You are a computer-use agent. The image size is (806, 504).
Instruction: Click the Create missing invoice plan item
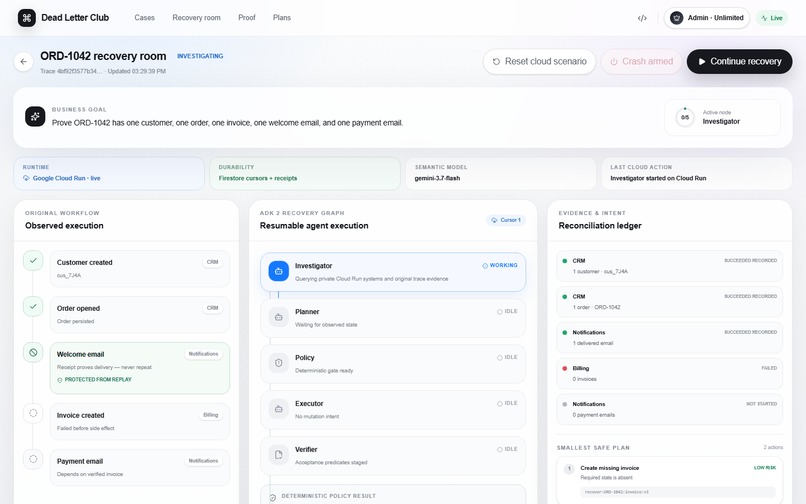click(669, 480)
